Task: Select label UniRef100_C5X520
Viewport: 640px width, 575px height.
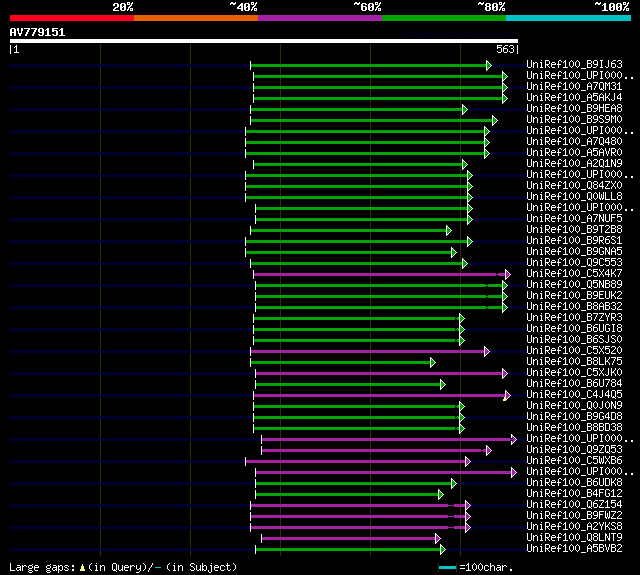Action: pyautogui.click(x=574, y=351)
